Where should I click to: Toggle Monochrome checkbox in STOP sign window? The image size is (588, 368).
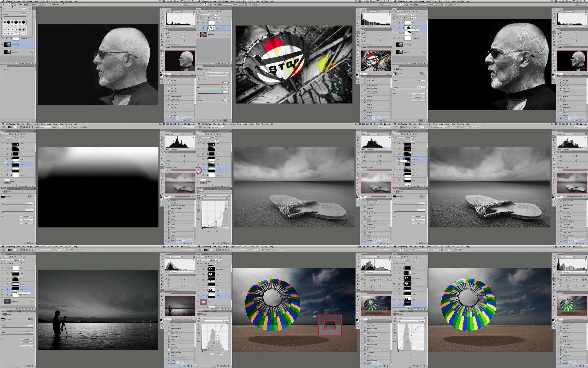pyautogui.click(x=198, y=79)
